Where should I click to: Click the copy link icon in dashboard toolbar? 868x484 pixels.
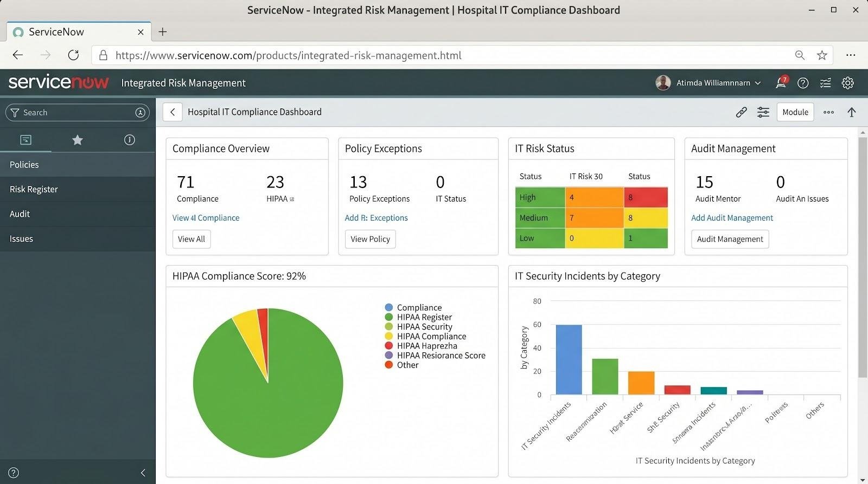[x=741, y=112]
